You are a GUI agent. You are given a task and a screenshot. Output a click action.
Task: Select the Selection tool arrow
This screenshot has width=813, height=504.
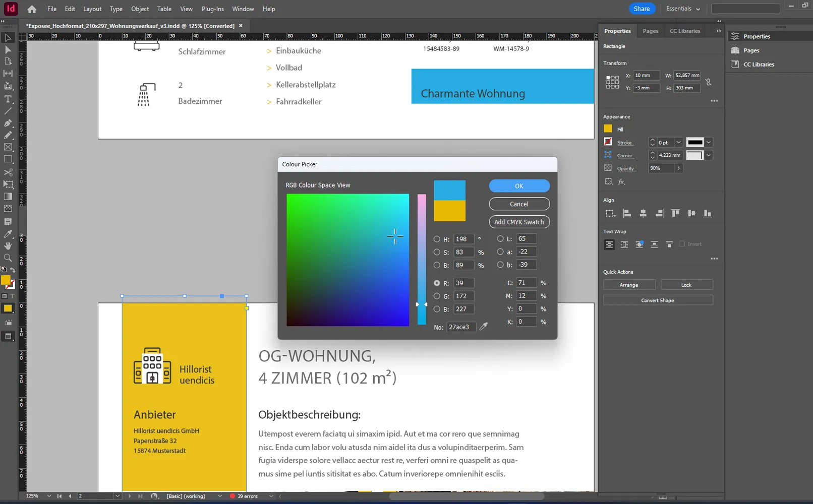[8, 38]
